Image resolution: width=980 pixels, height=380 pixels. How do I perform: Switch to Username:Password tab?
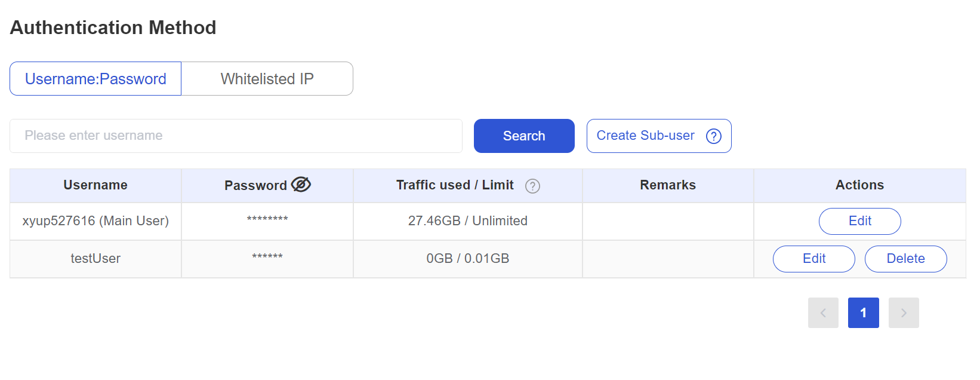[95, 79]
